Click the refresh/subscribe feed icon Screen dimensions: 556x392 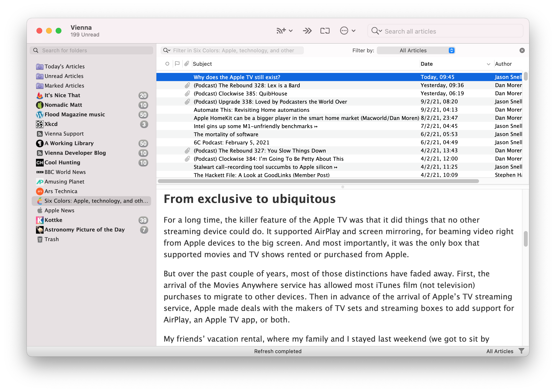pyautogui.click(x=279, y=31)
